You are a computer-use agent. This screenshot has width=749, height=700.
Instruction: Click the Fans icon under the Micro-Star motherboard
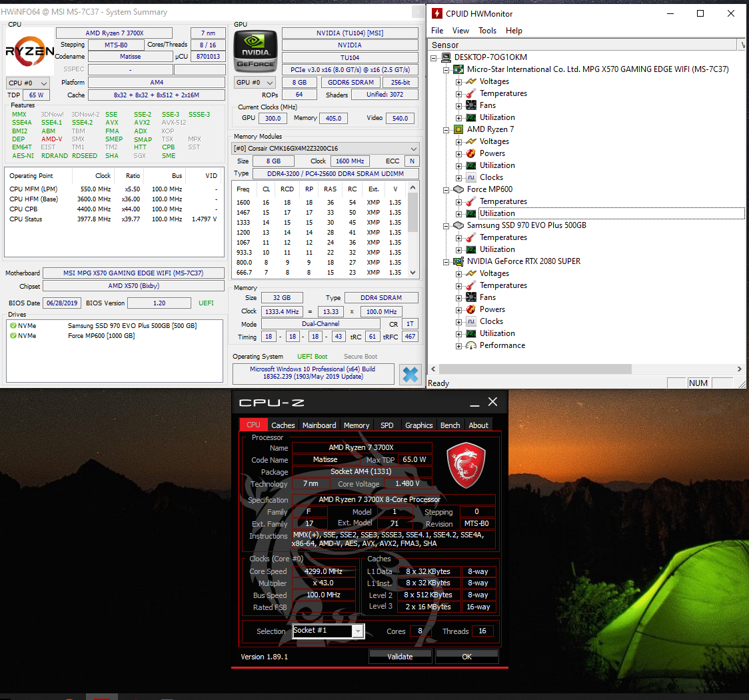pos(471,105)
